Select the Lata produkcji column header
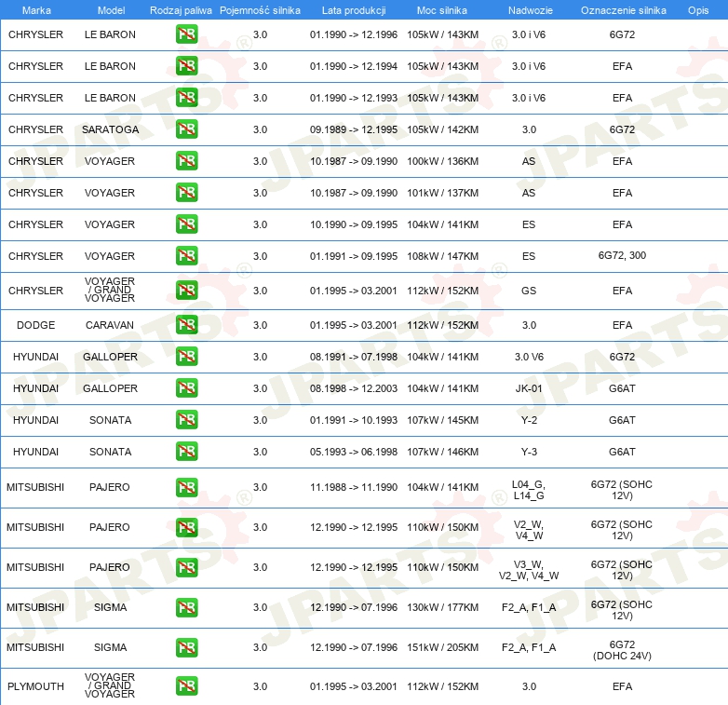 point(353,10)
